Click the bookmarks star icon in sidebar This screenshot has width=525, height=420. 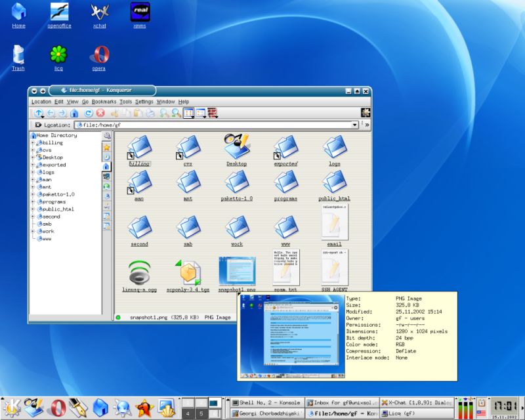tap(106, 147)
